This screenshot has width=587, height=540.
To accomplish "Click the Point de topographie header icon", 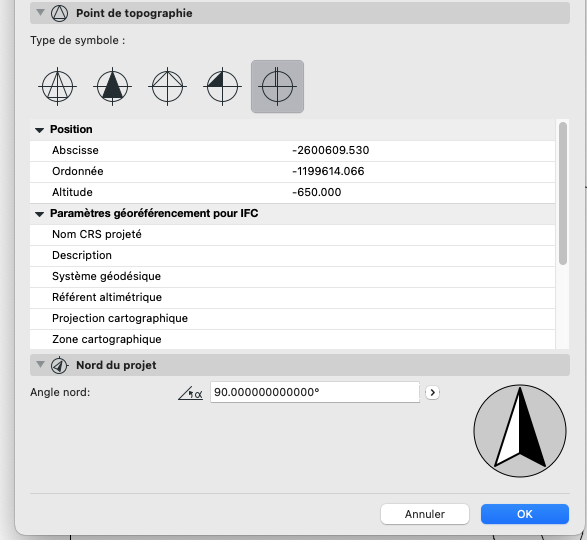I will point(60,13).
